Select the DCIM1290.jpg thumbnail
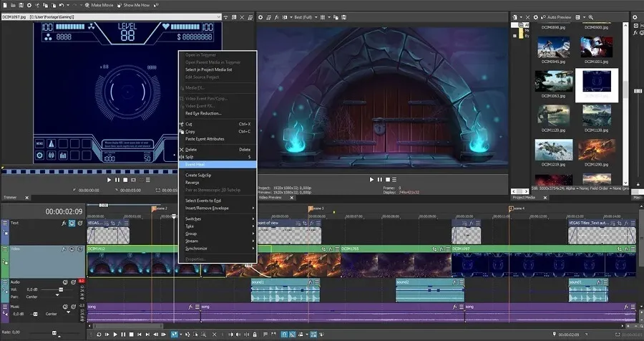Image resolution: width=644 pixels, height=341 pixels. click(597, 150)
